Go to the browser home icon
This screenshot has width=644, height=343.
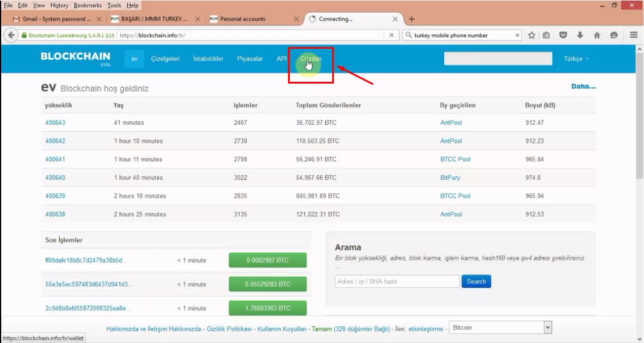(x=597, y=35)
